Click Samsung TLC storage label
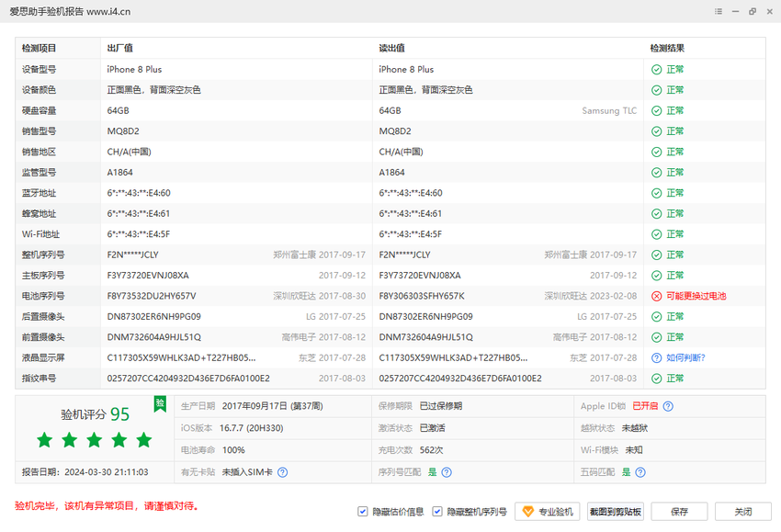The image size is (781, 532). click(x=609, y=110)
